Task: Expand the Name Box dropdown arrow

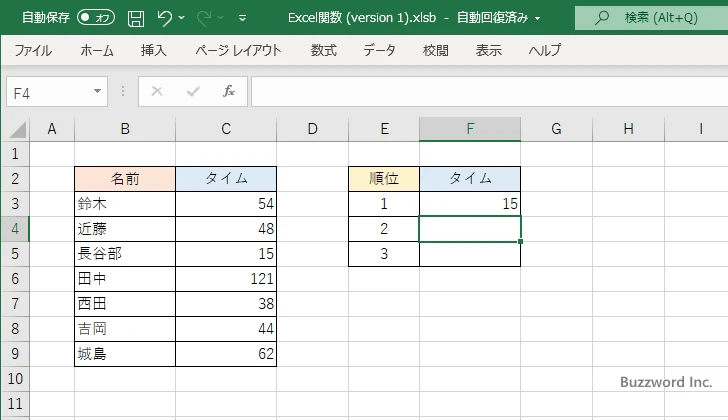Action: click(97, 91)
